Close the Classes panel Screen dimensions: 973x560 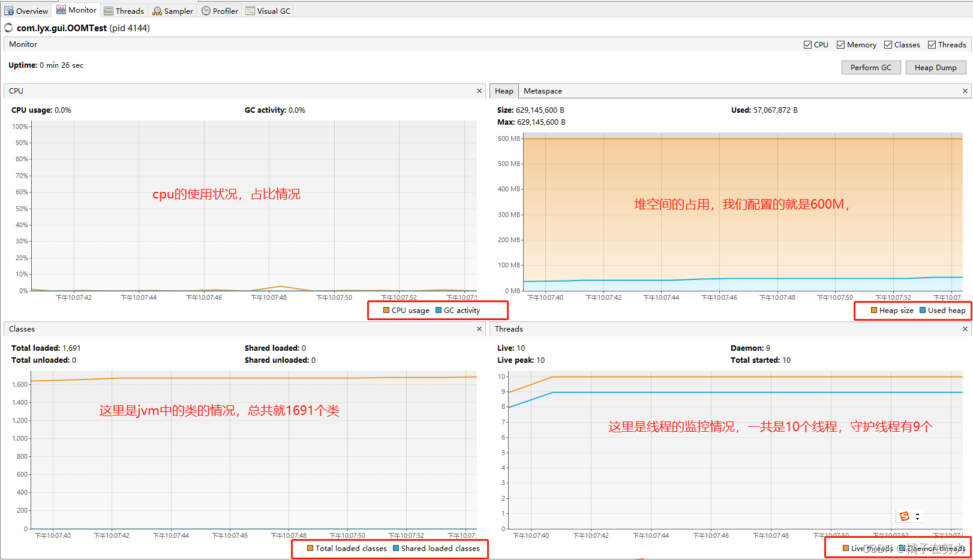click(x=479, y=329)
